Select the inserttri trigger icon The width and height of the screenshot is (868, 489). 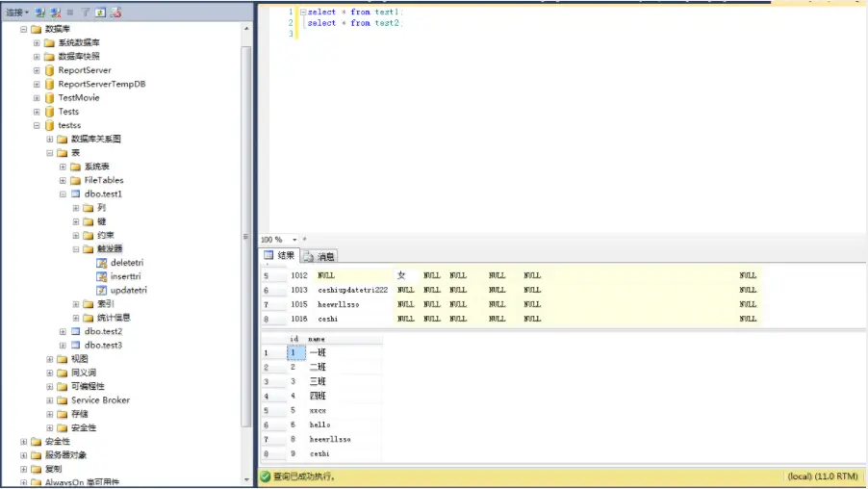102,276
